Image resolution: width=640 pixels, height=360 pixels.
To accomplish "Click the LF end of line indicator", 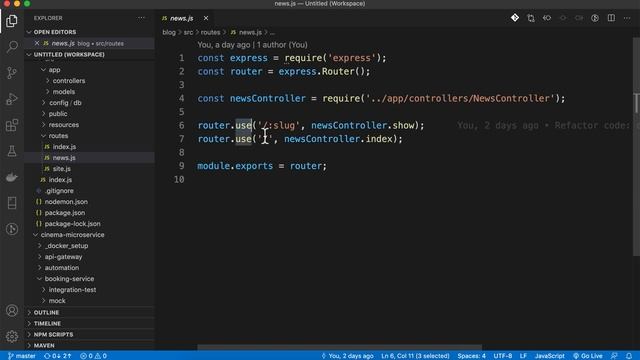I will [x=523, y=356].
